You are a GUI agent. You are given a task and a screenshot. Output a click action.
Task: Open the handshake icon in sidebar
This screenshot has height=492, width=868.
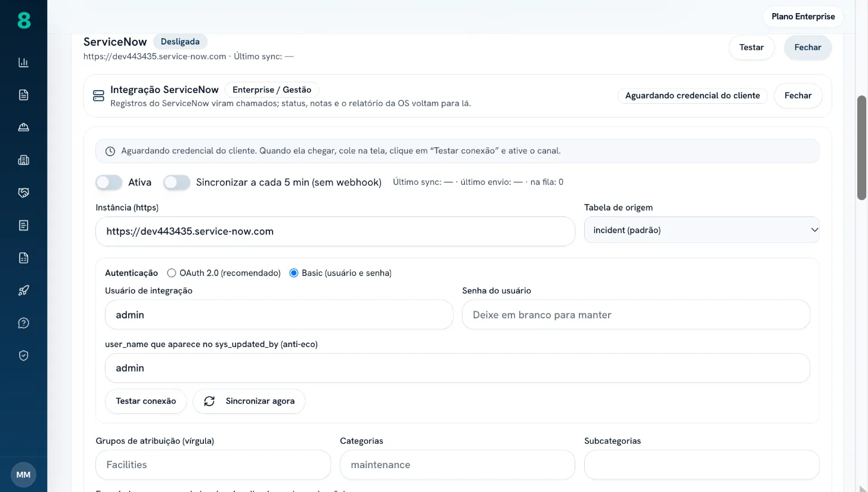click(x=23, y=193)
